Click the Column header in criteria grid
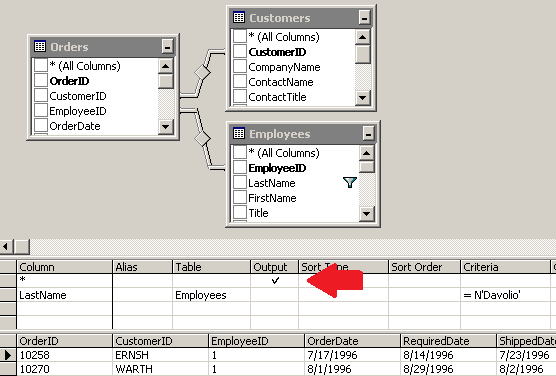 65,266
